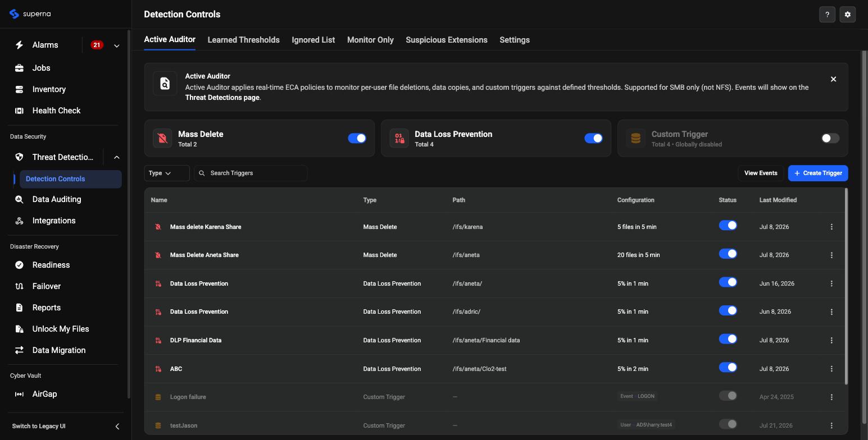This screenshot has width=868, height=440.
Task: Go to Inventory in the sidebar
Action: 49,89
